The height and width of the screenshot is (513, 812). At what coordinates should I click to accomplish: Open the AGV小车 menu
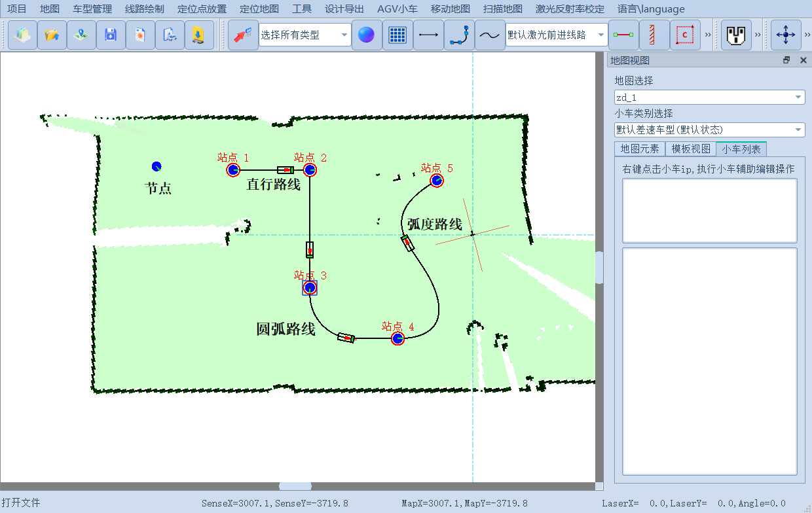pos(397,9)
